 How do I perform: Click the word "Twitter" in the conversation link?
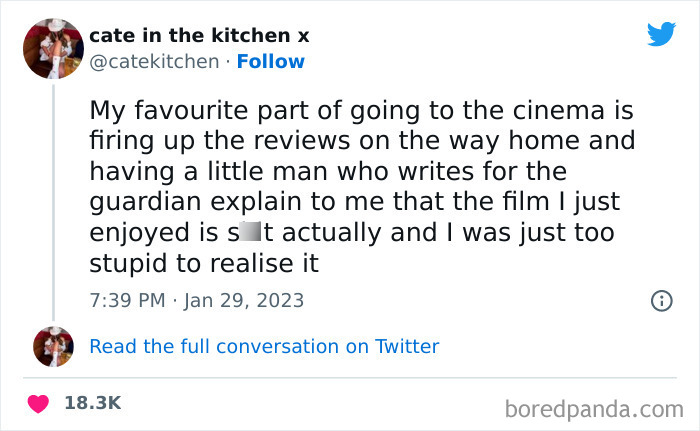pos(407,347)
